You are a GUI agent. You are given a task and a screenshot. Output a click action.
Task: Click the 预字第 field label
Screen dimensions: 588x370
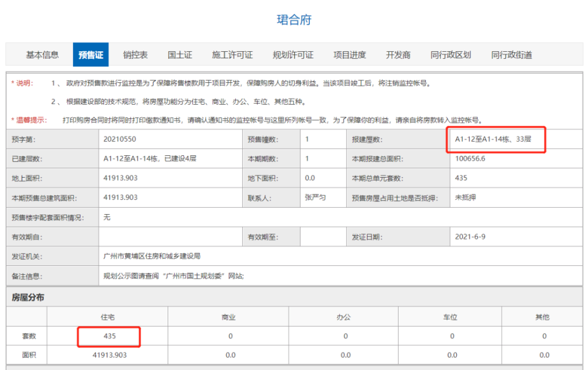pyautogui.click(x=22, y=139)
